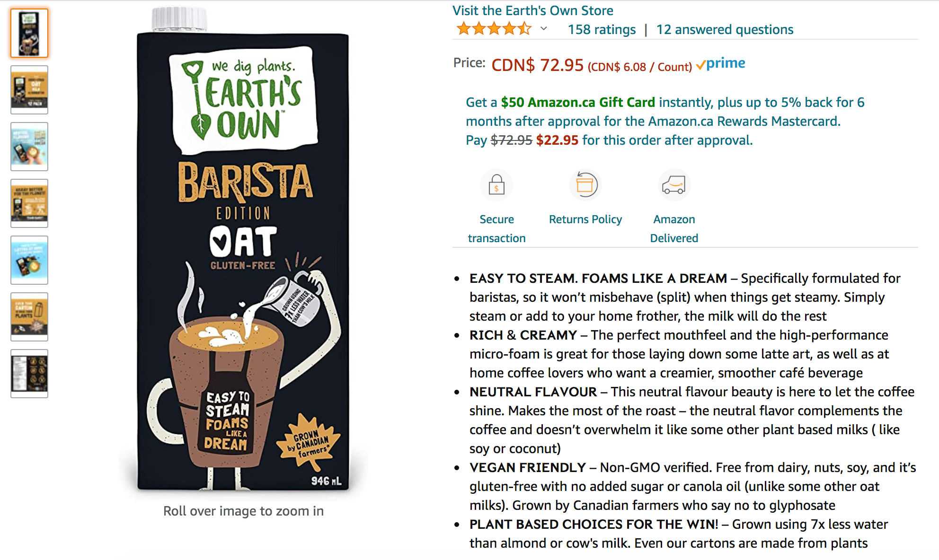
Task: Click the Secure transaction lock icon
Action: pyautogui.click(x=496, y=185)
